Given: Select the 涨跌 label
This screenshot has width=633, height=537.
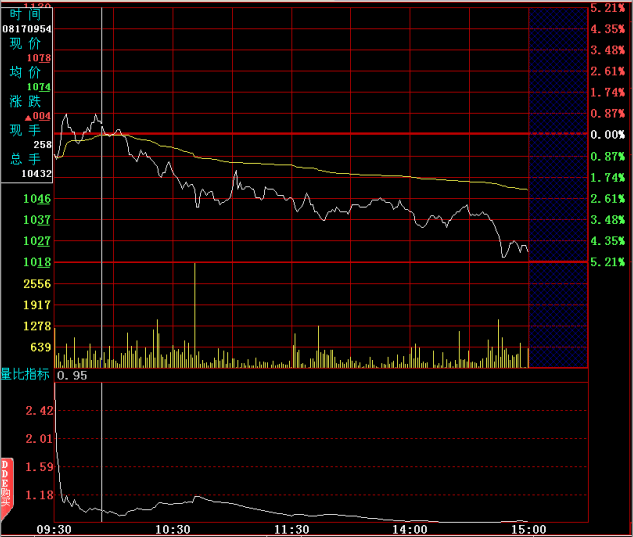Looking at the screenshot, I should point(25,102).
